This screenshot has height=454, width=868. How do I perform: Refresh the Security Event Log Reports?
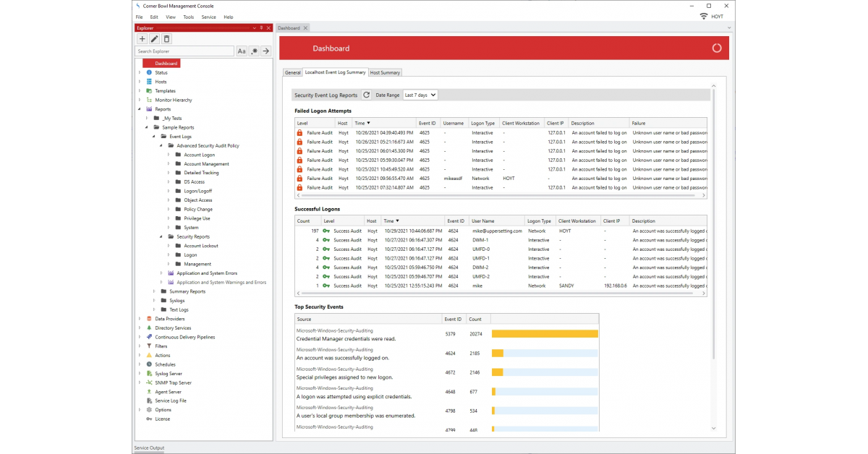[x=366, y=95]
